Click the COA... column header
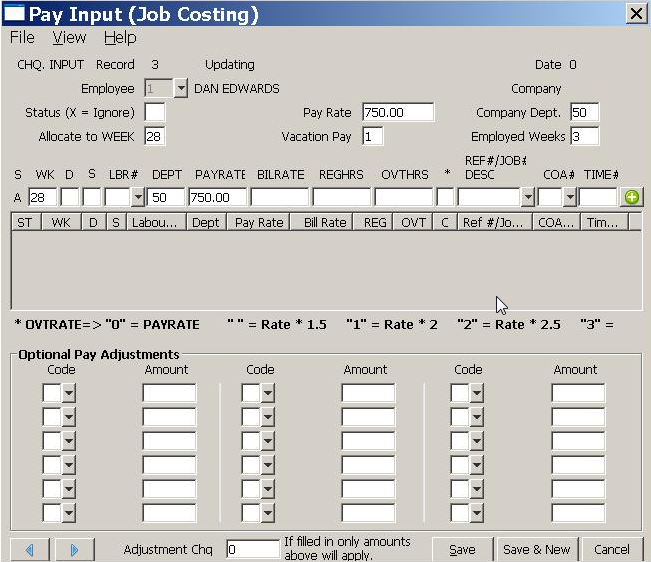The width and height of the screenshot is (651, 562). pyautogui.click(x=556, y=222)
